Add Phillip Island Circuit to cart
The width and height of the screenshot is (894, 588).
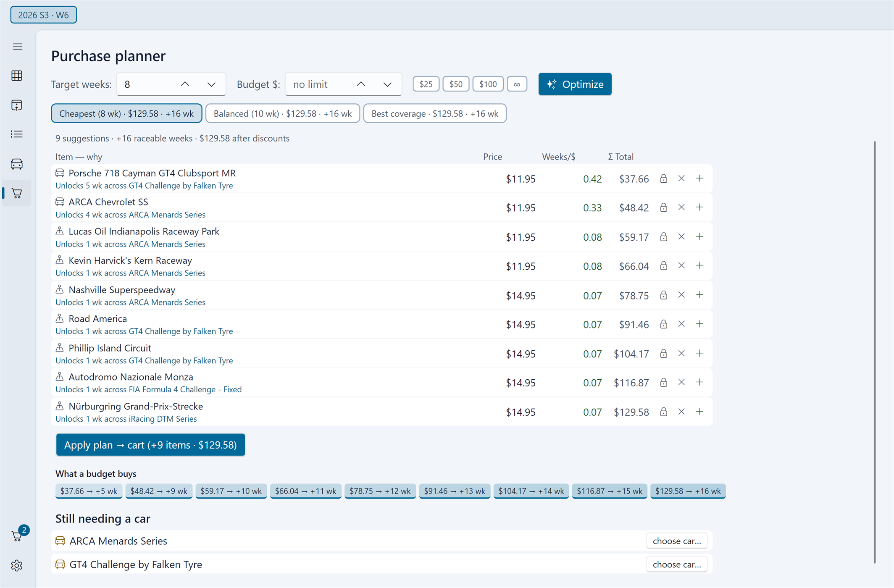point(699,354)
